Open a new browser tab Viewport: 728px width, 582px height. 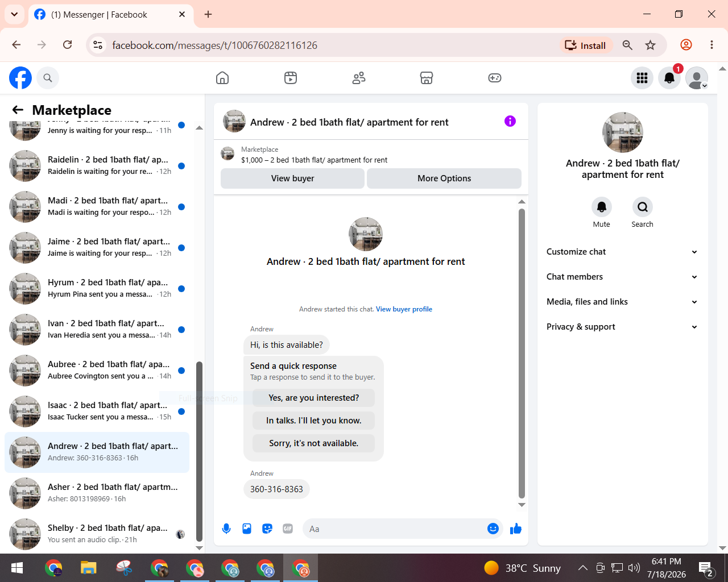pos(208,14)
